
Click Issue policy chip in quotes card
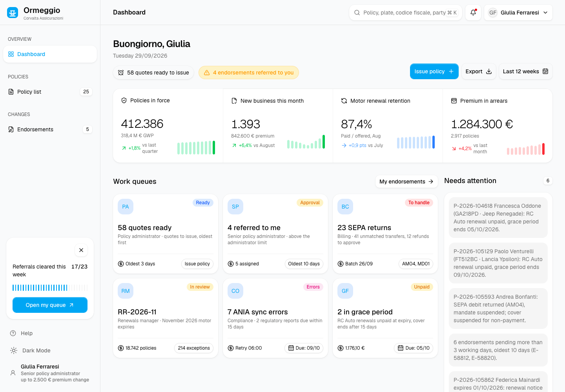[197, 264]
